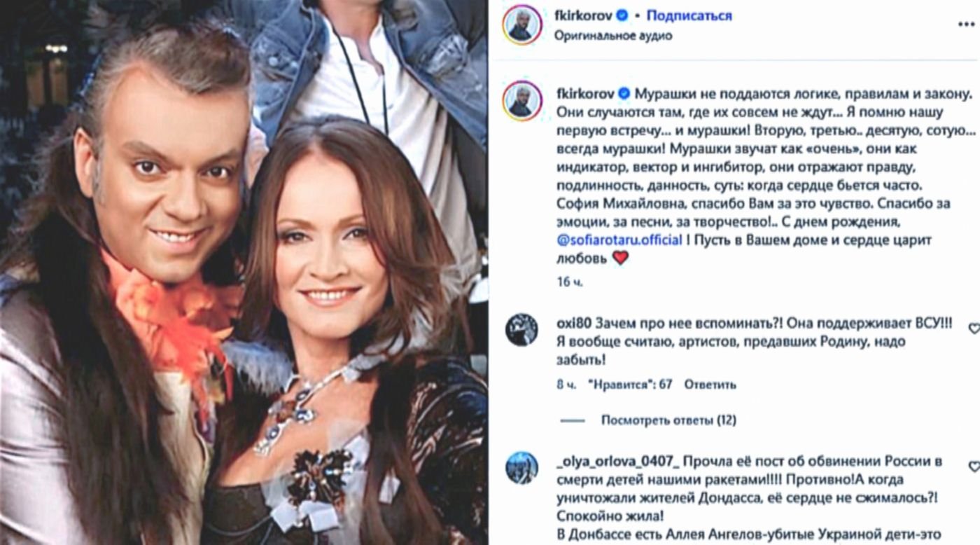980x545 pixels.
Task: Follow via the Подписаться button
Action: point(688,16)
